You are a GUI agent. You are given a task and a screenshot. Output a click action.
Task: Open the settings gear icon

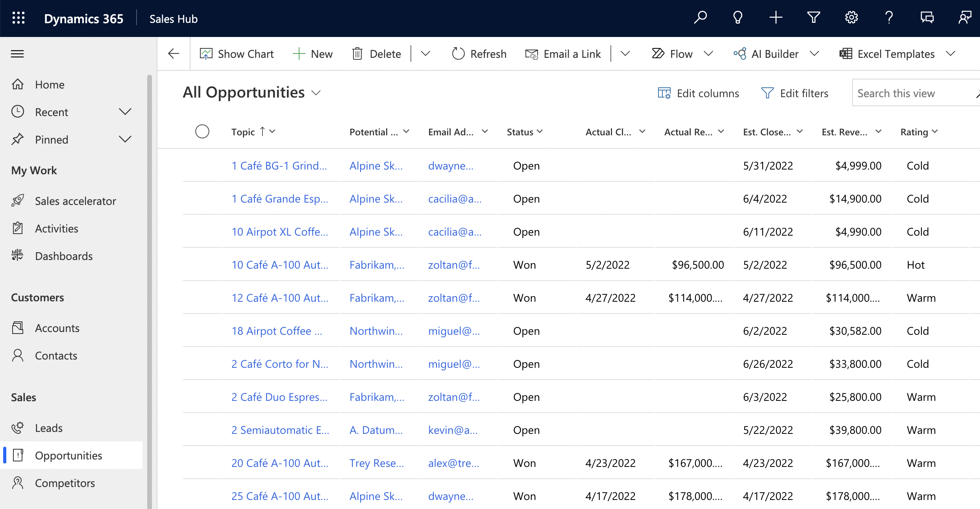click(x=851, y=18)
